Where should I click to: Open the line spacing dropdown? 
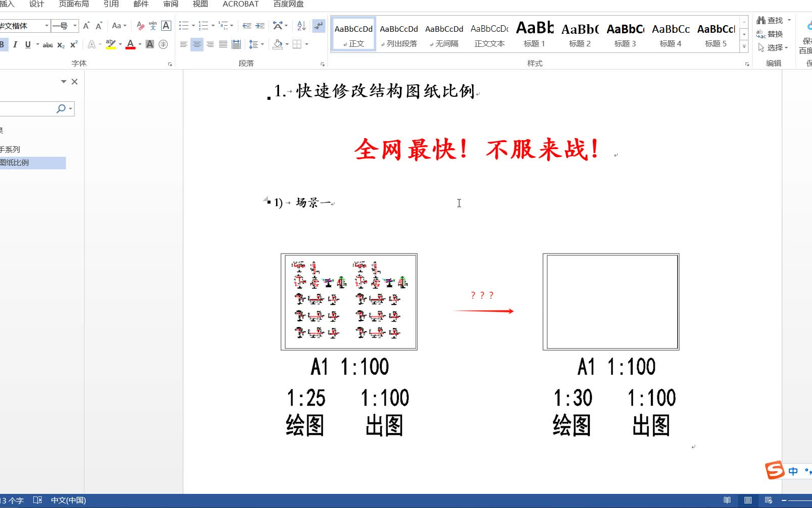pyautogui.click(x=256, y=44)
